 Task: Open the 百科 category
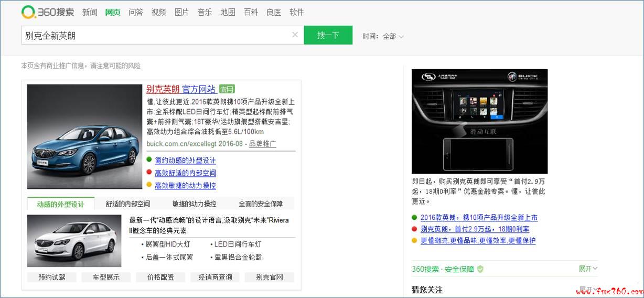pyautogui.click(x=251, y=12)
